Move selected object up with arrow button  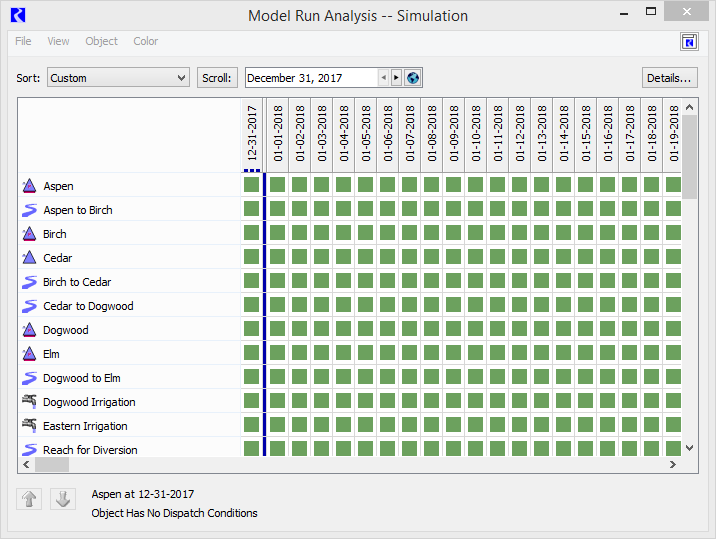[x=30, y=499]
